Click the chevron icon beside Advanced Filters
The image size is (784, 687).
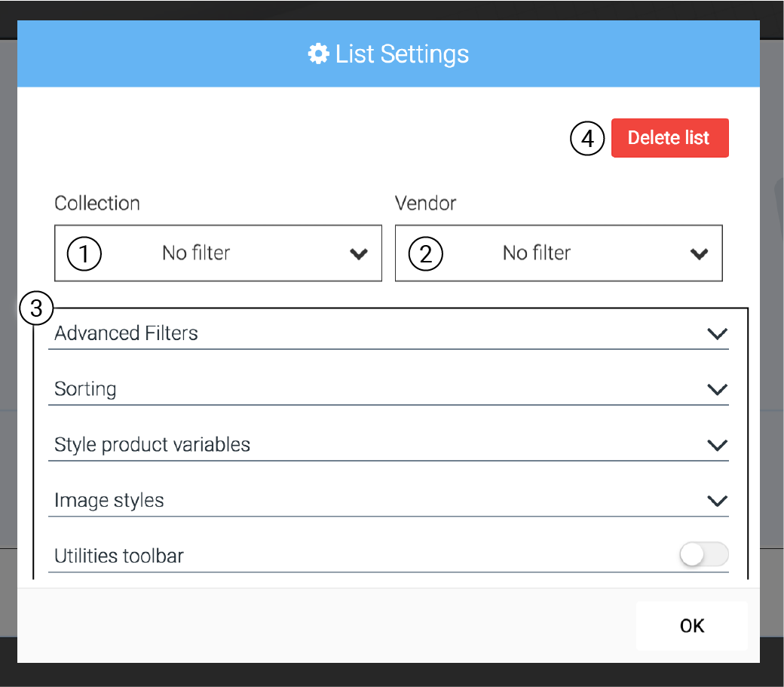717,333
